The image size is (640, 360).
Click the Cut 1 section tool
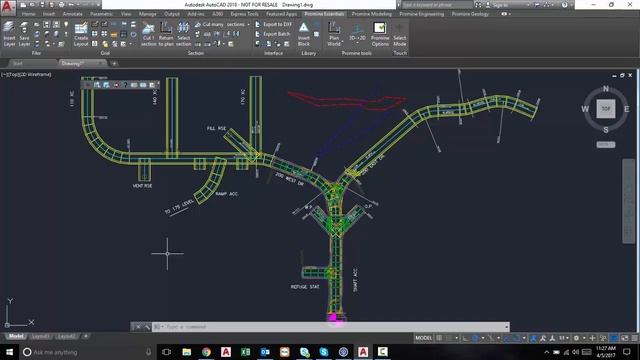point(149,34)
